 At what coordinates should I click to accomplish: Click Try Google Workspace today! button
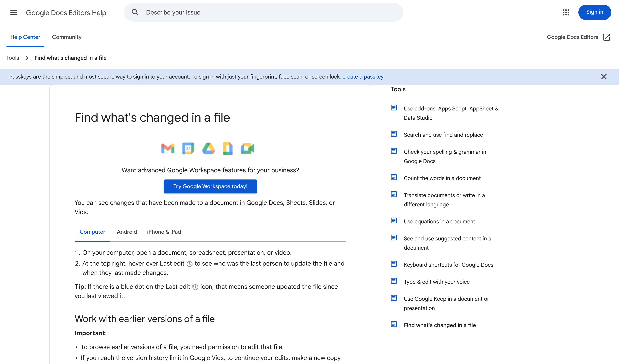point(210,186)
